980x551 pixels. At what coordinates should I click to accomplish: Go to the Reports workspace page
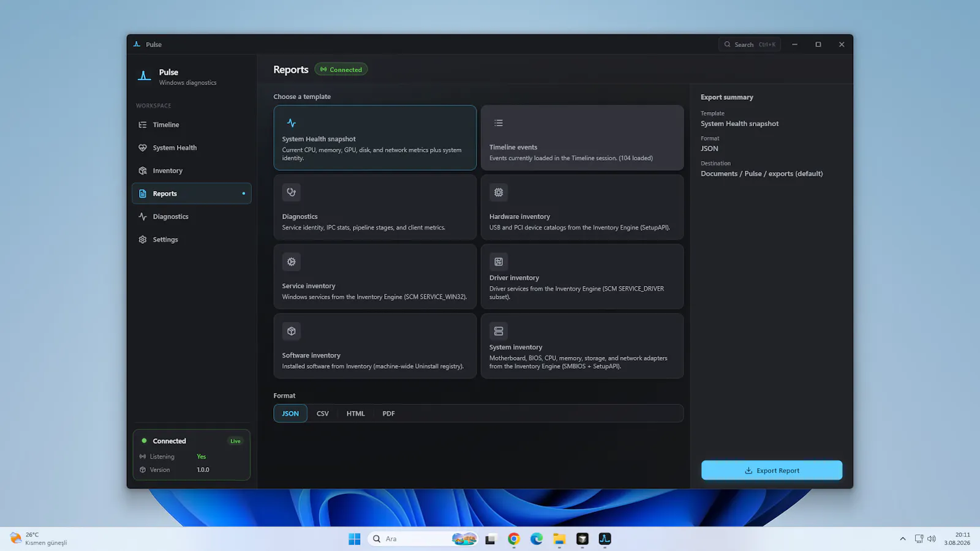tap(192, 193)
